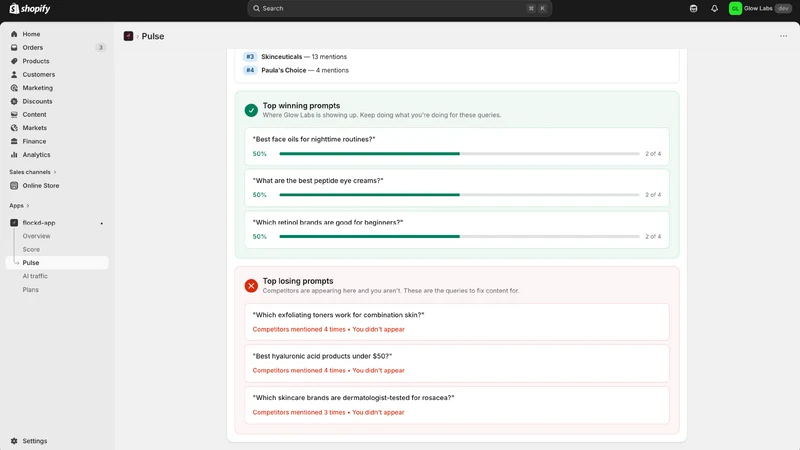The height and width of the screenshot is (450, 800).
Task: Open the notifications bell icon
Action: pos(714,9)
